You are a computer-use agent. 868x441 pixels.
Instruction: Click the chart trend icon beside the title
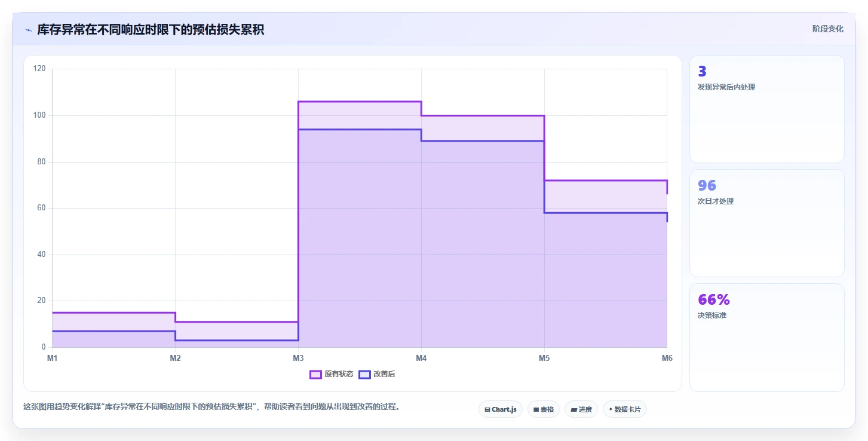point(28,30)
